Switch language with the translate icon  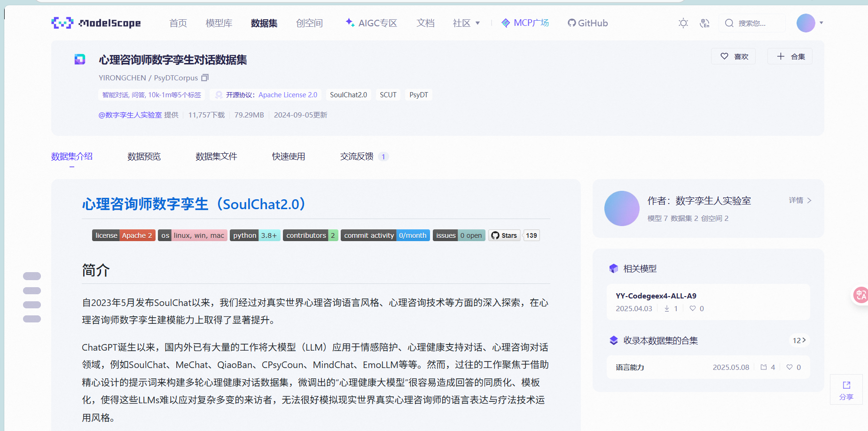(704, 23)
